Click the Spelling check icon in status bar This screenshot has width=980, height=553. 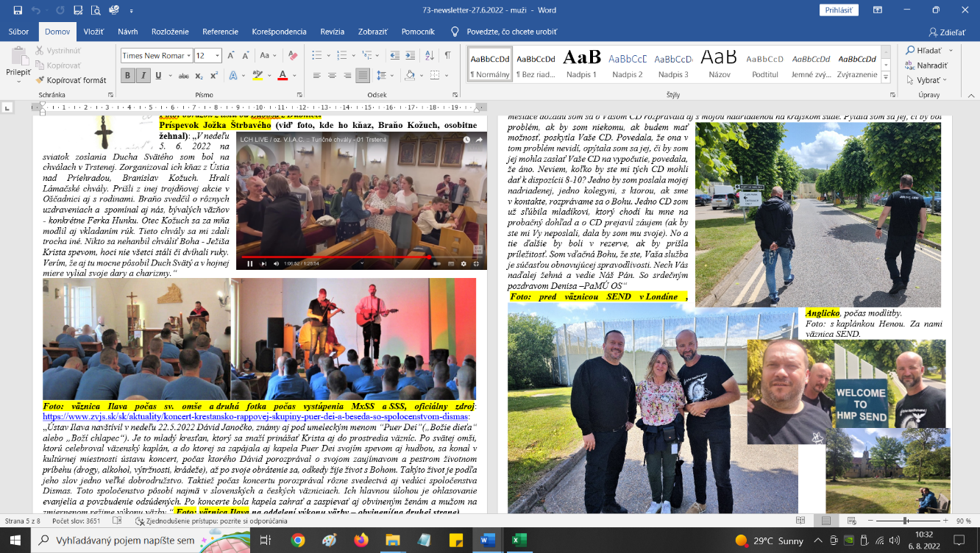point(117,521)
